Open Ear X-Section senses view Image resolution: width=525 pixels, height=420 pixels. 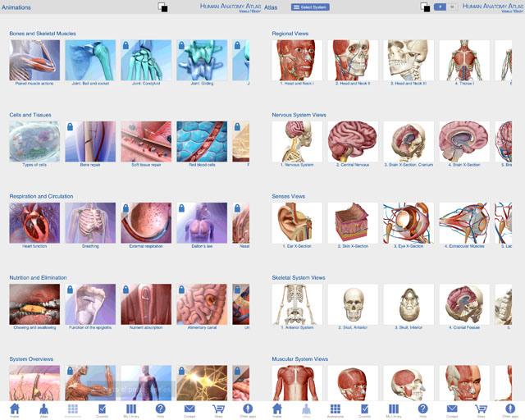(297, 223)
